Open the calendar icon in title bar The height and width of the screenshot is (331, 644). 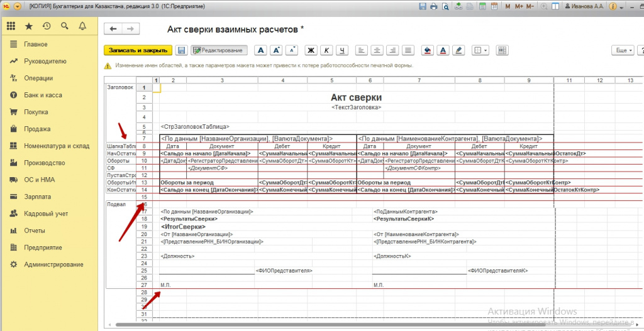click(494, 6)
